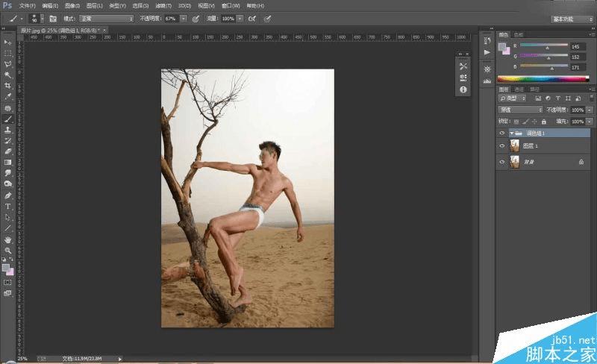Open the brush blend mode dropdown

click(109, 18)
